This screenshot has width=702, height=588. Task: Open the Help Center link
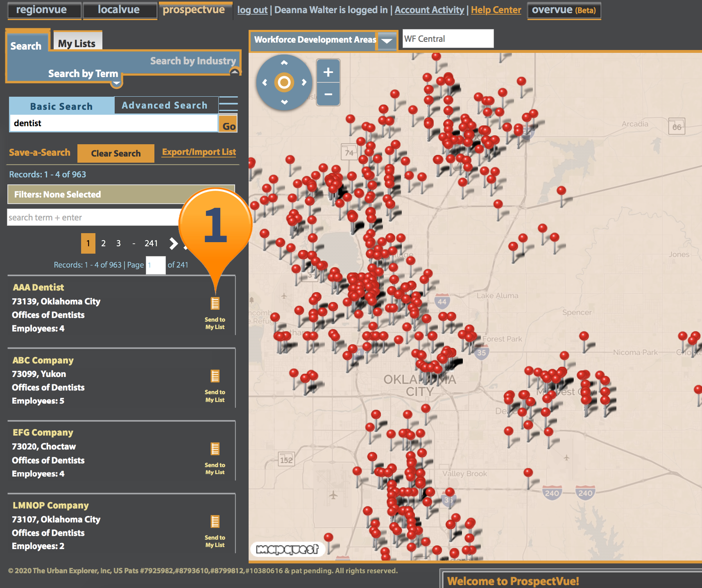click(x=496, y=10)
